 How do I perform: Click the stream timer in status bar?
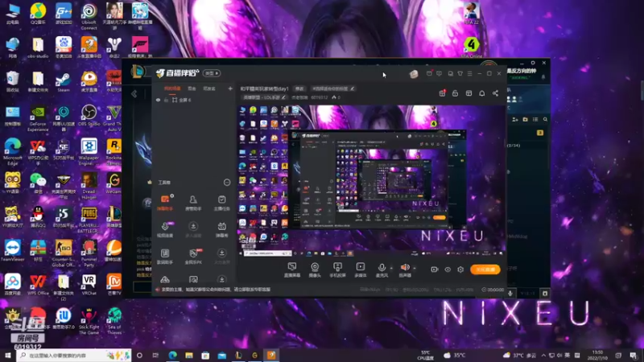tap(493, 290)
